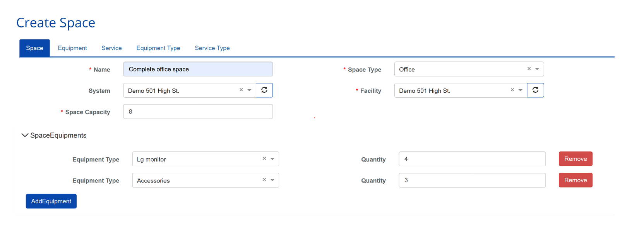Open the System dropdown arrow
The height and width of the screenshot is (228, 644).
point(249,90)
